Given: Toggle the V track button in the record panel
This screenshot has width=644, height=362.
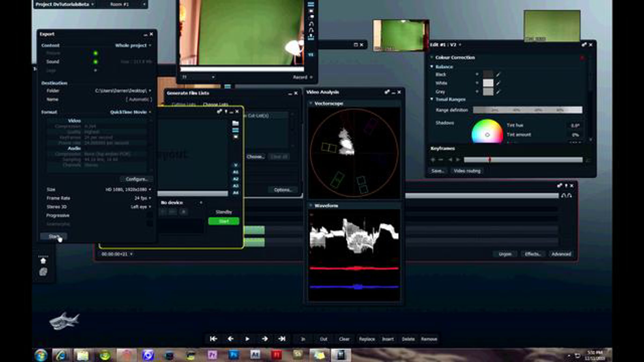Looking at the screenshot, I should (236, 165).
